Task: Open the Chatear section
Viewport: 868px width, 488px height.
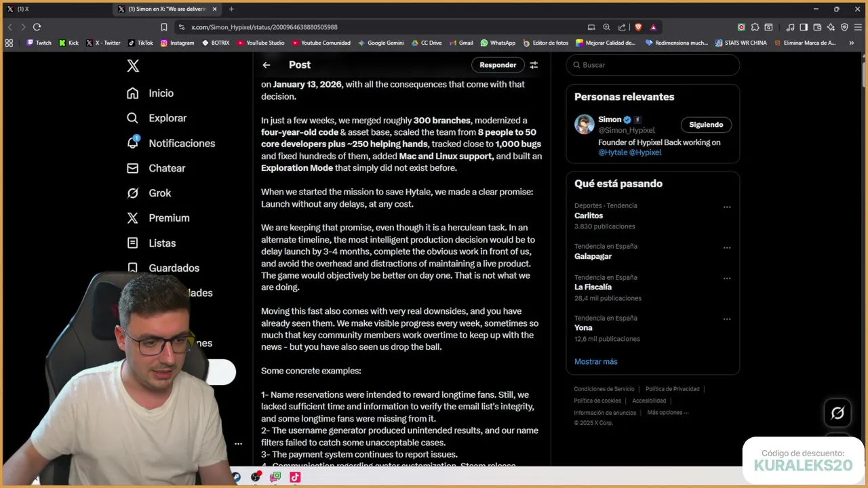Action: point(156,168)
